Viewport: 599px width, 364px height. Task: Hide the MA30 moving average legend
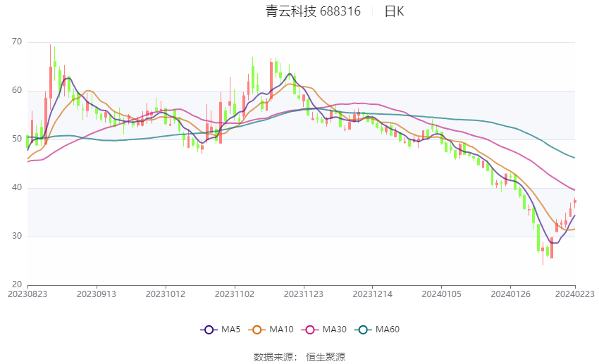[x=324, y=330]
